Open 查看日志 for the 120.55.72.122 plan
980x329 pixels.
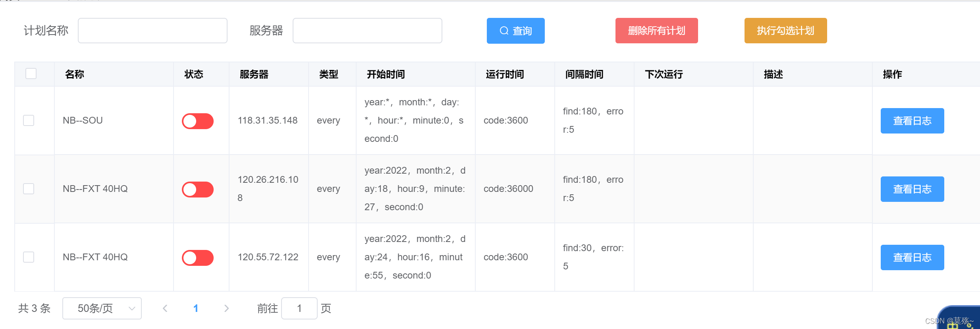coord(912,257)
